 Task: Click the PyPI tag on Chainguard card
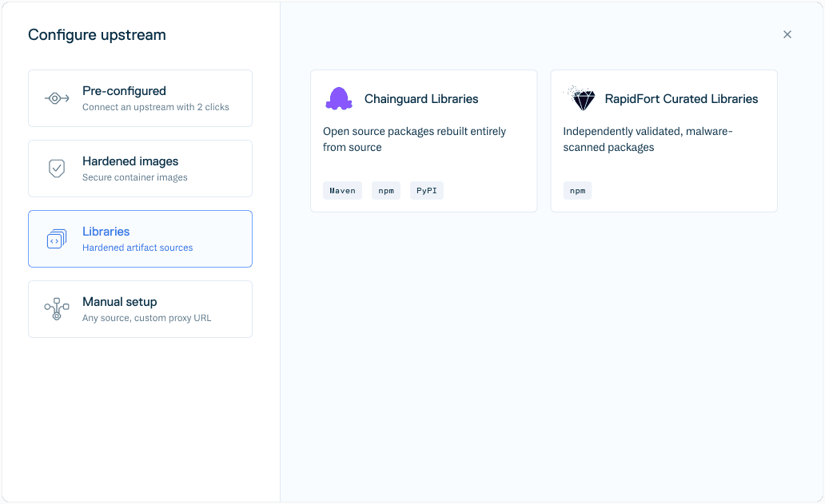(x=427, y=191)
